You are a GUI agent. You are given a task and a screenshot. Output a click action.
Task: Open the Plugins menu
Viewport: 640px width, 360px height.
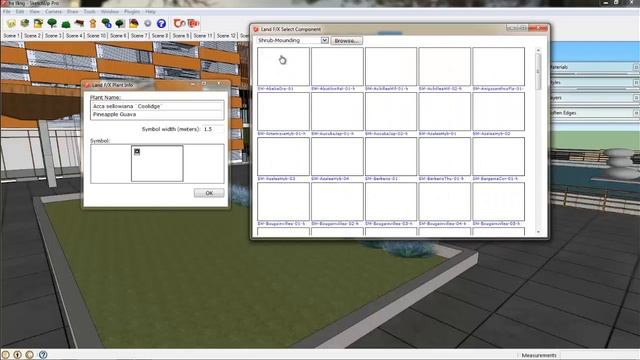click(x=132, y=12)
